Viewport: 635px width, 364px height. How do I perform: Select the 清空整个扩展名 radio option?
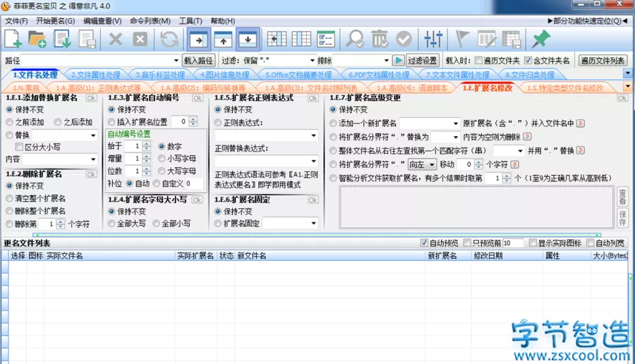point(9,198)
